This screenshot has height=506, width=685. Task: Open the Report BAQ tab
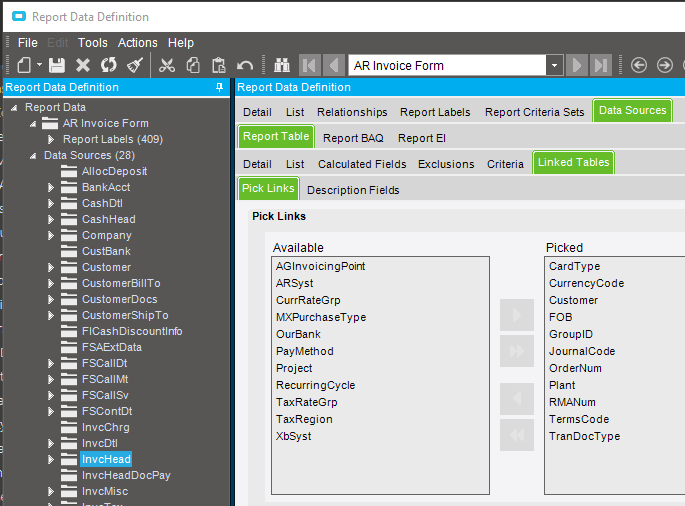(353, 138)
